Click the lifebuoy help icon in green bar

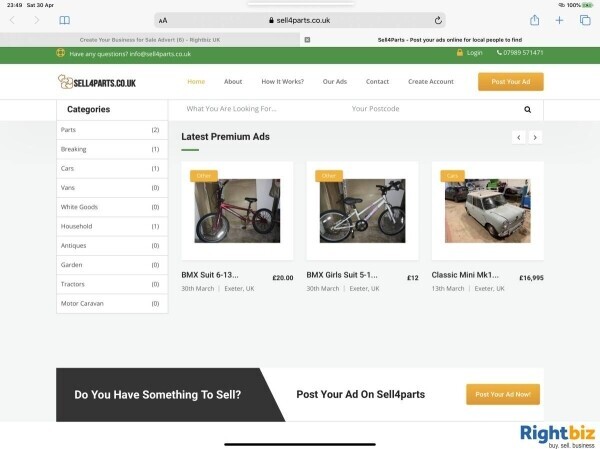pyautogui.click(x=60, y=53)
